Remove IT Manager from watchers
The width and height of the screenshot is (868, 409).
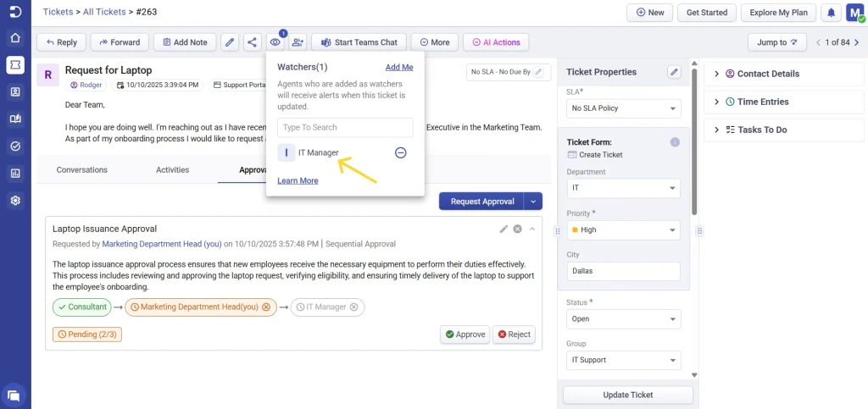401,152
